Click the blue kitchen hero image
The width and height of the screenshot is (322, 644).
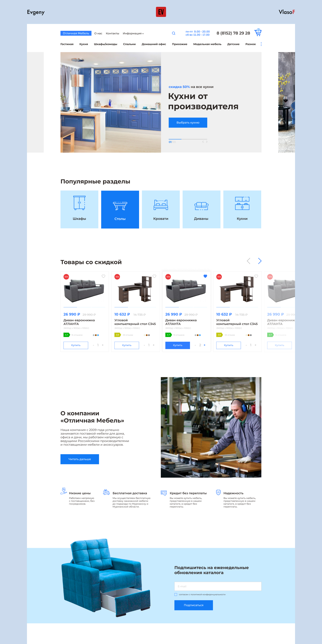point(111,102)
